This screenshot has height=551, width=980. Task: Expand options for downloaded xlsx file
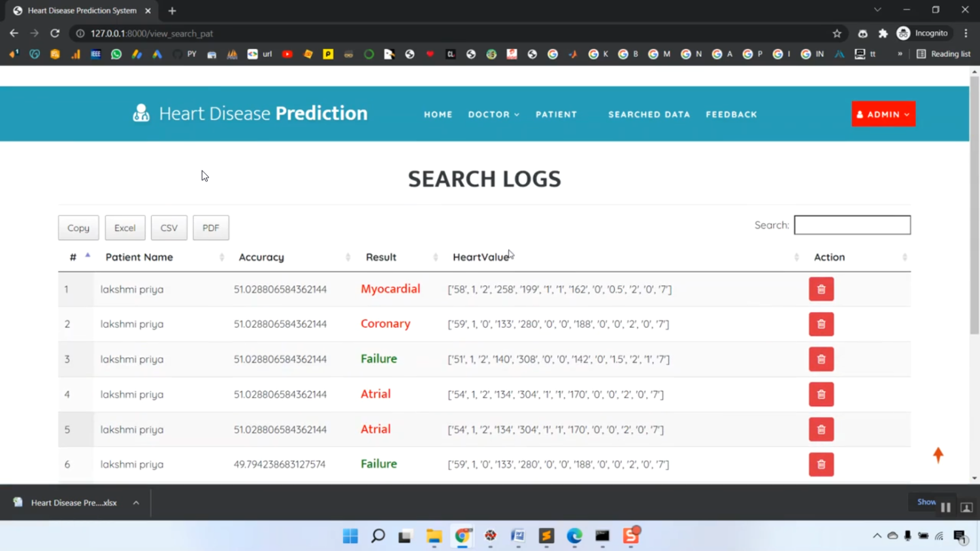coord(136,503)
